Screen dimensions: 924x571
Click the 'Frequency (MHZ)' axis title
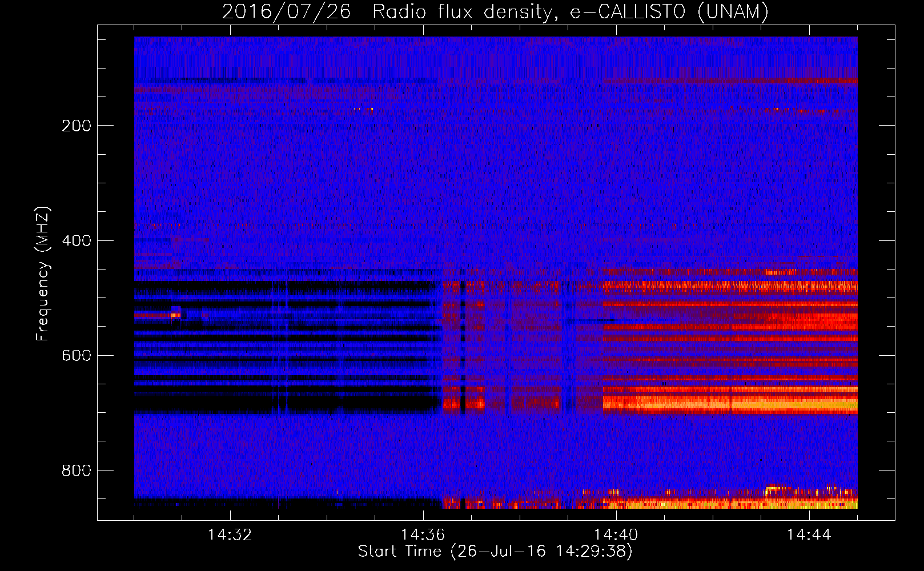click(42, 274)
